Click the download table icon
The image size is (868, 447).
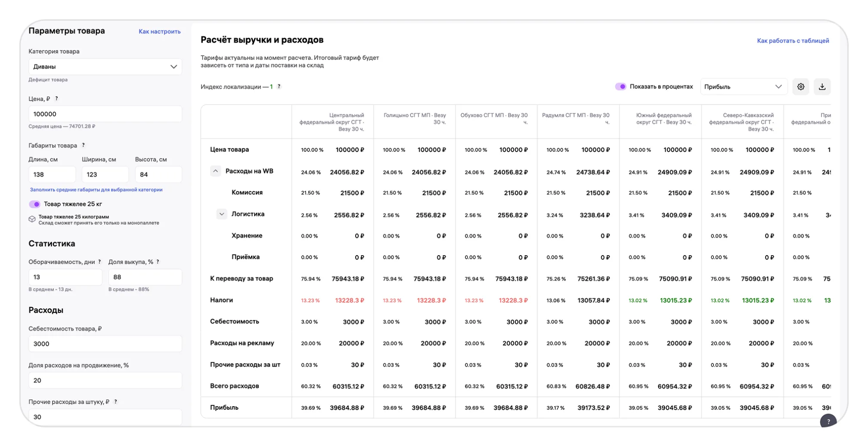pyautogui.click(x=822, y=87)
